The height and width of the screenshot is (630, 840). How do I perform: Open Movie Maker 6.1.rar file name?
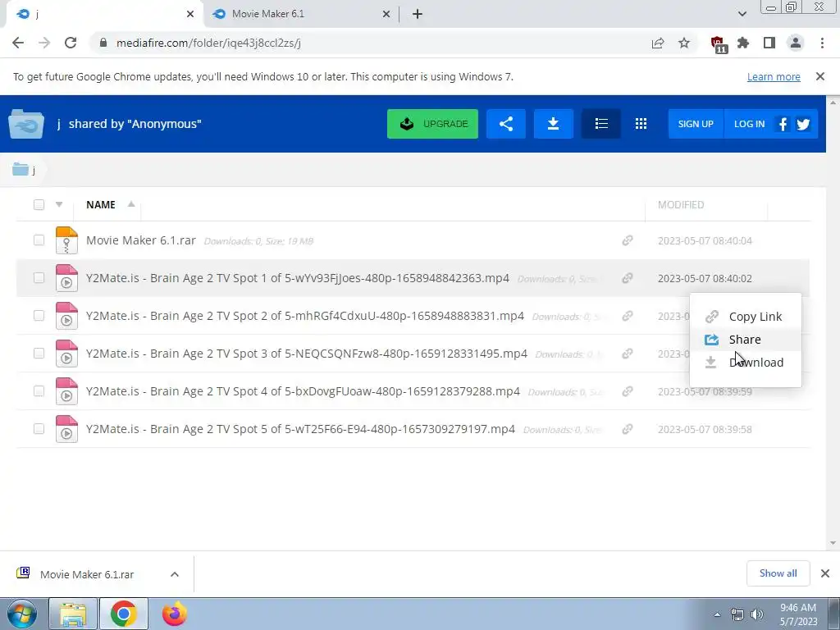point(141,240)
